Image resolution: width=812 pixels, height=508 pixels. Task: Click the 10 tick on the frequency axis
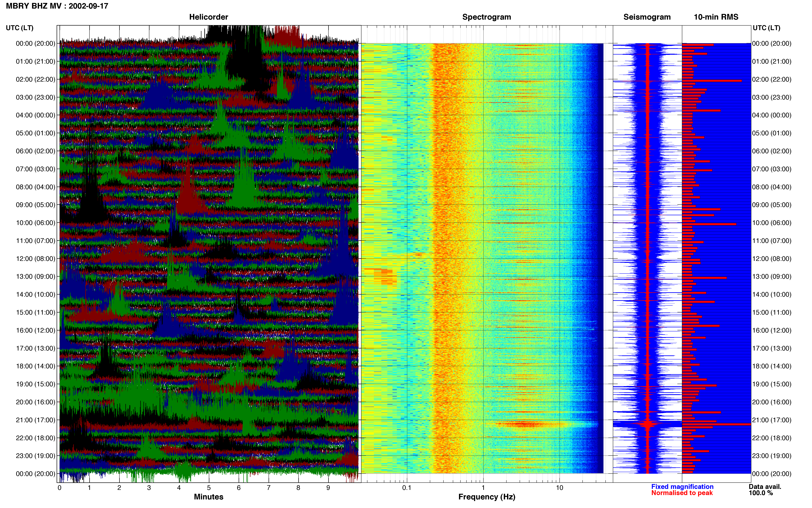point(559,487)
